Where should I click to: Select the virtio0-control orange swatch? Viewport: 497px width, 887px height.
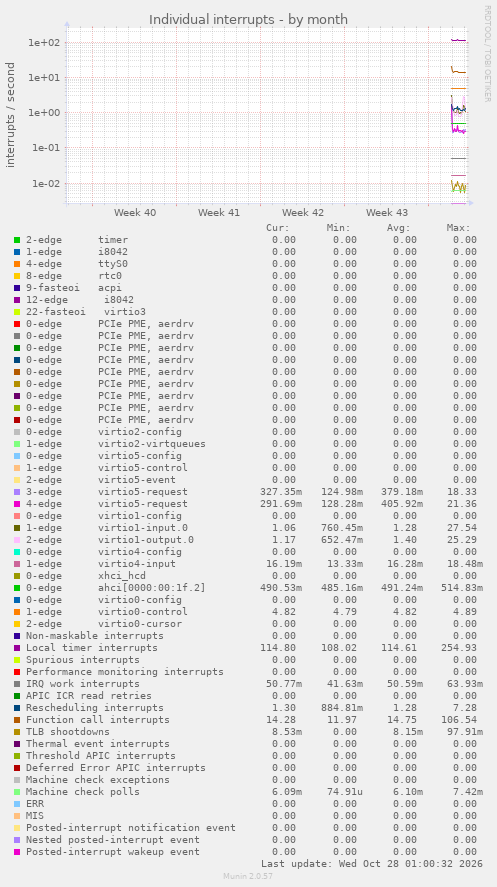pos(17,612)
